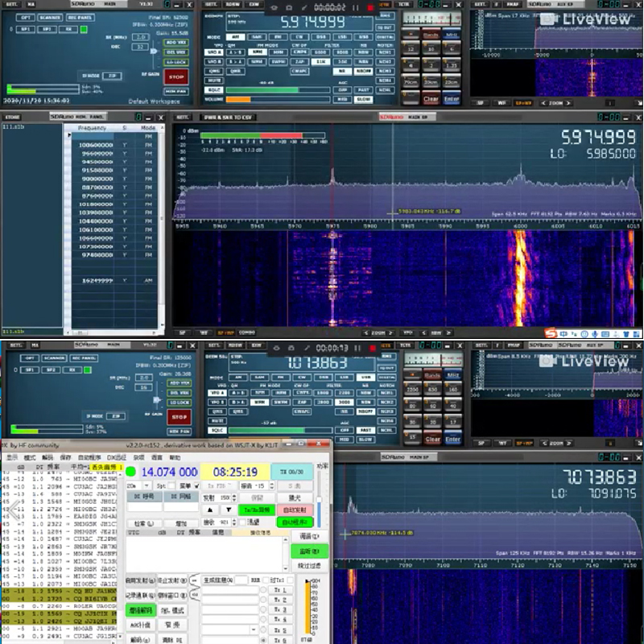The image size is (644, 644).
Task: Toggle the Spt checkbox in JTDX
Action: tap(171, 486)
